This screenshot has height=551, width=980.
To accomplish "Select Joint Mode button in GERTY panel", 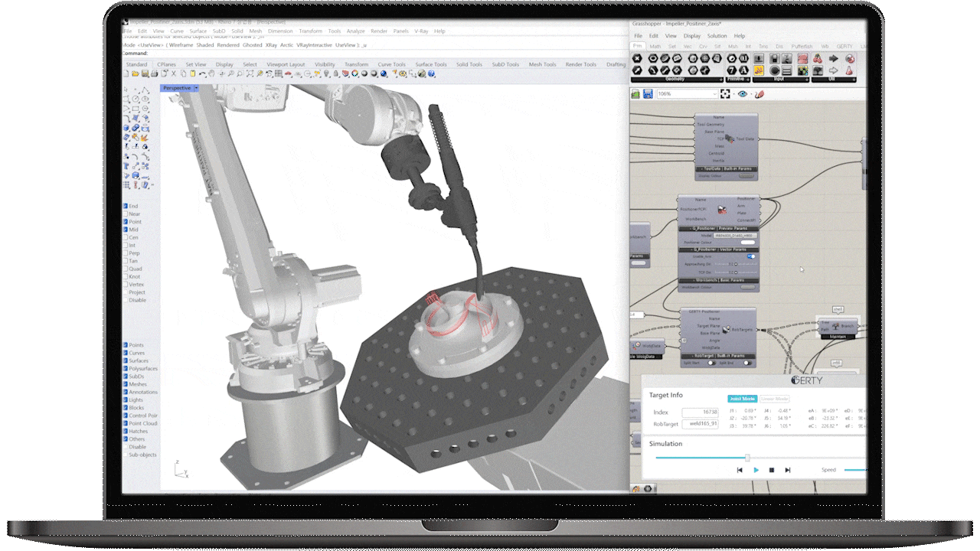I will [743, 399].
